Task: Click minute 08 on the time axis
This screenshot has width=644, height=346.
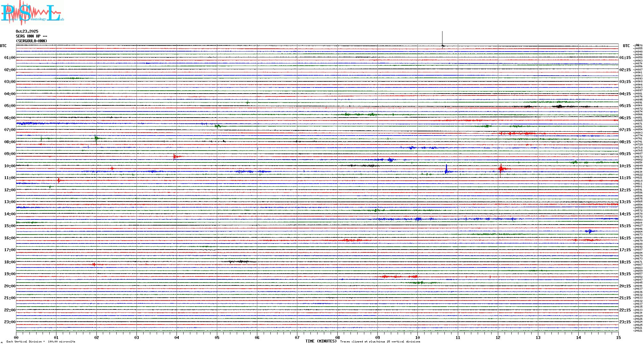Action: 337,337
